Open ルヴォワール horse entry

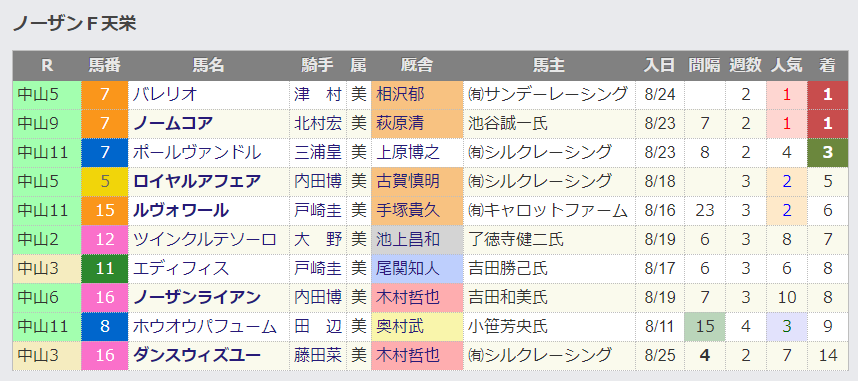(x=181, y=210)
